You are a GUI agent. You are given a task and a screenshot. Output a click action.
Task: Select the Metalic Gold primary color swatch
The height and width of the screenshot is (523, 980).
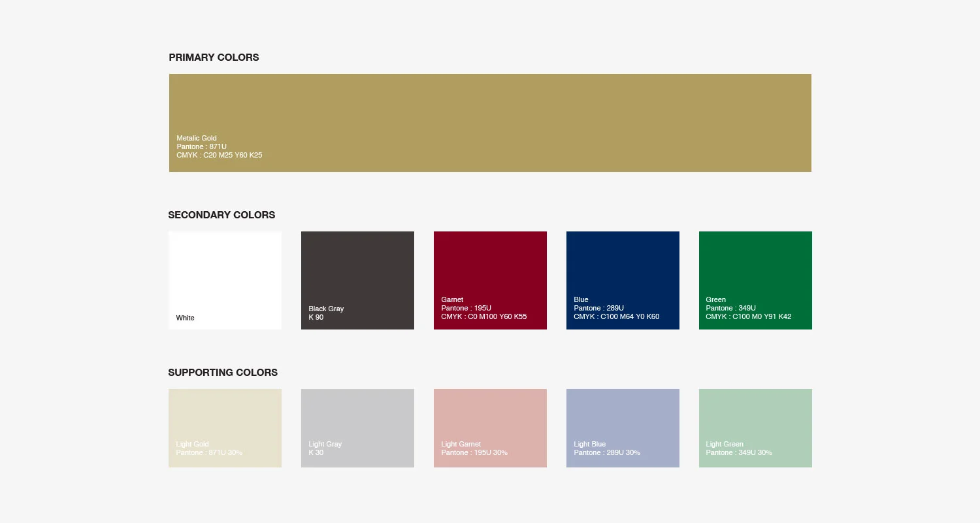point(490,123)
